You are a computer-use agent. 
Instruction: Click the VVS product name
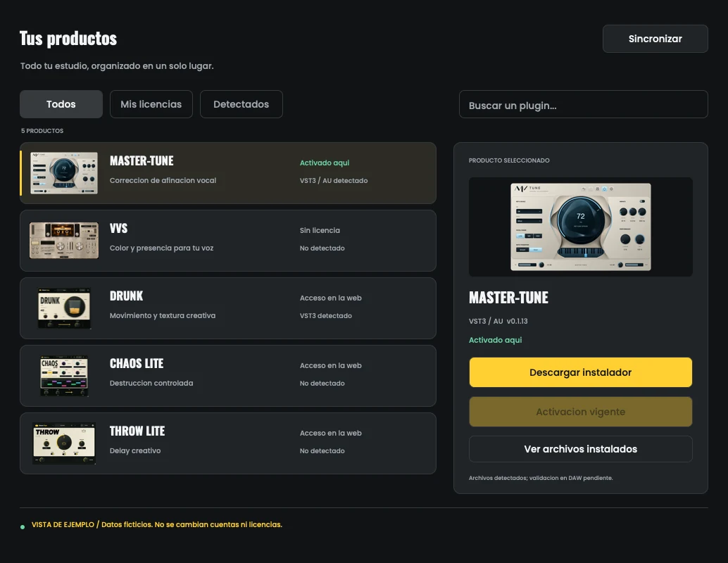pyautogui.click(x=118, y=228)
